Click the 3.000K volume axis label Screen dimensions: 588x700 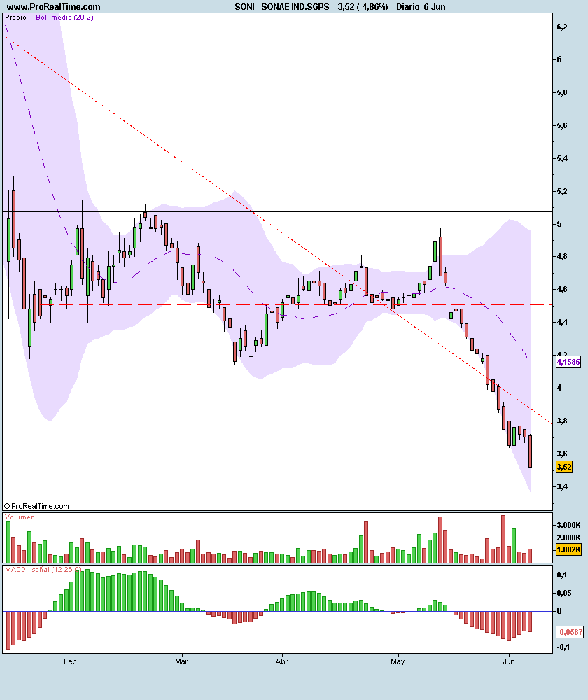568,525
